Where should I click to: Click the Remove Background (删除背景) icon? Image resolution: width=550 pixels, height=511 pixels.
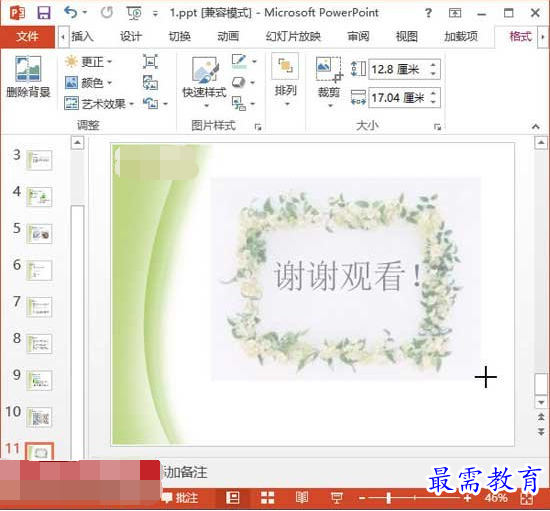point(28,69)
